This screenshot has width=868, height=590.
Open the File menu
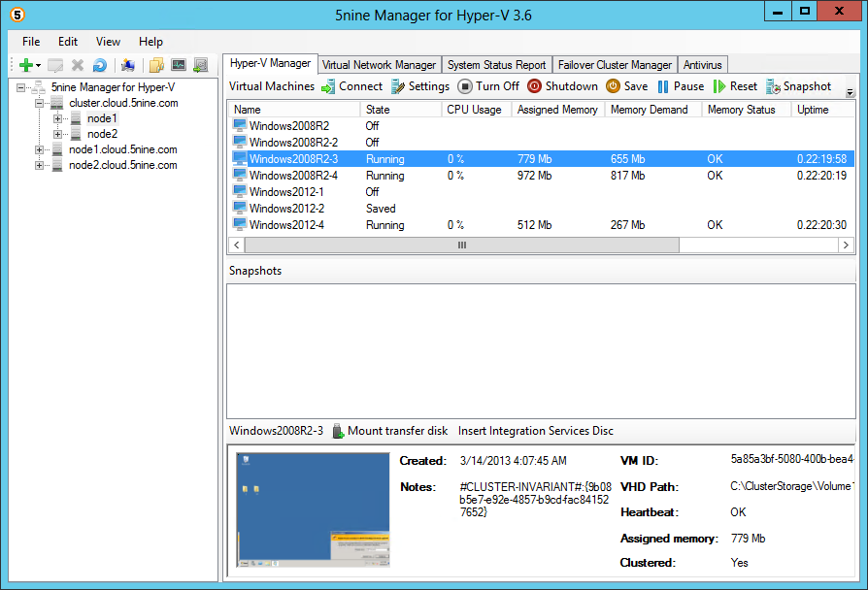[31, 42]
